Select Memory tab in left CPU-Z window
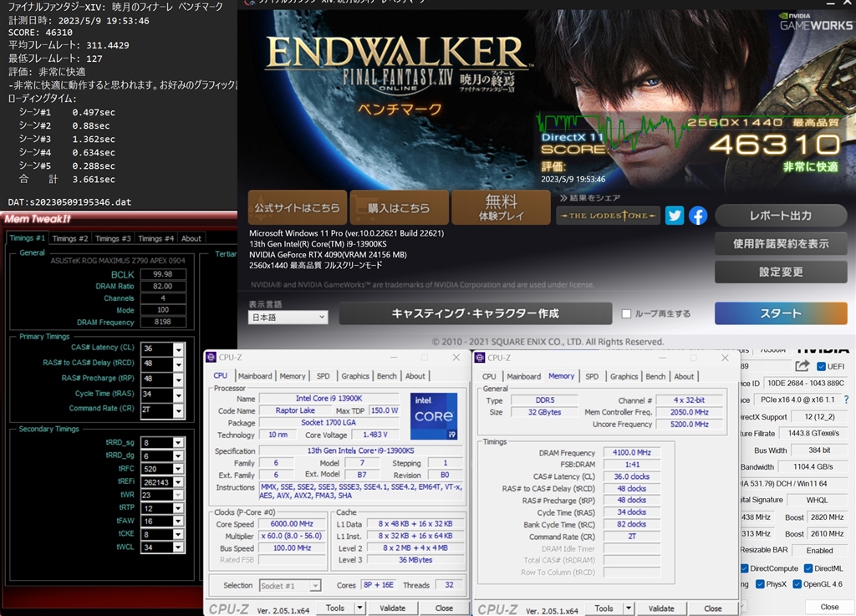This screenshot has width=856, height=616. coord(293,376)
